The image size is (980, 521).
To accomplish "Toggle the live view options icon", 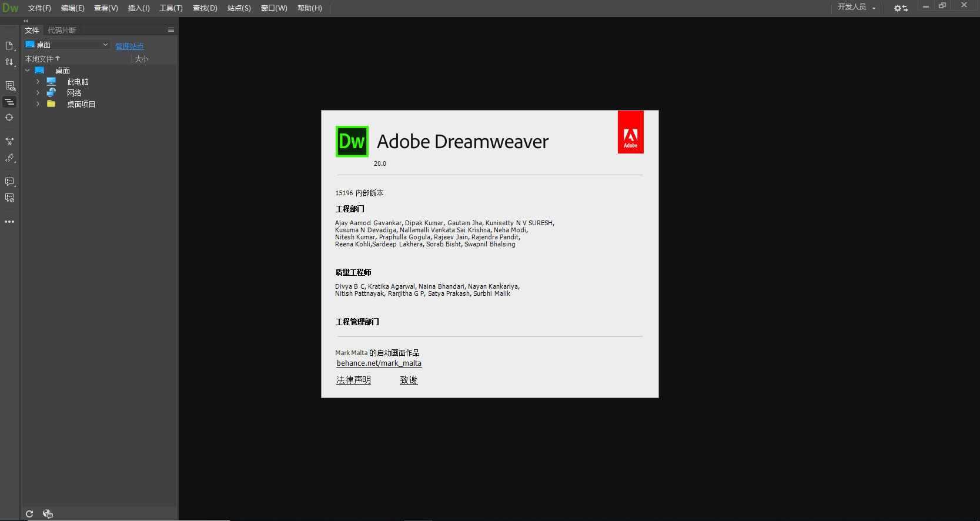I will click(x=9, y=86).
